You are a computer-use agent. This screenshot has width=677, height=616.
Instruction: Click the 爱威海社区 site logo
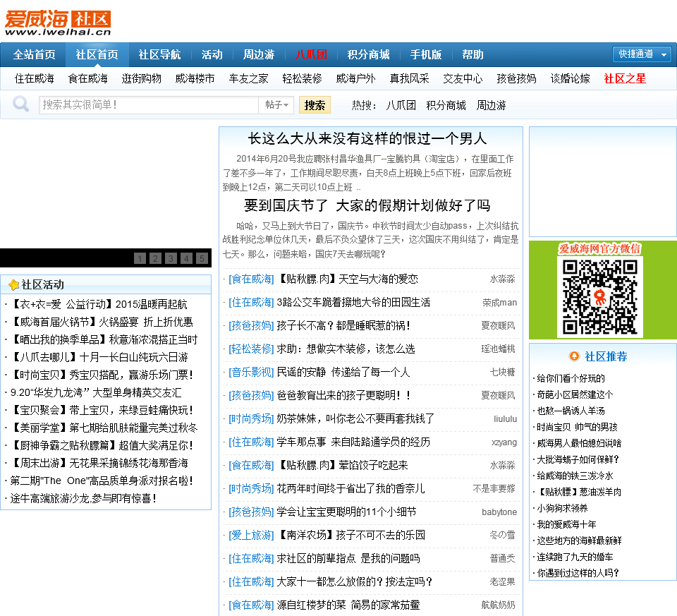coord(58,23)
